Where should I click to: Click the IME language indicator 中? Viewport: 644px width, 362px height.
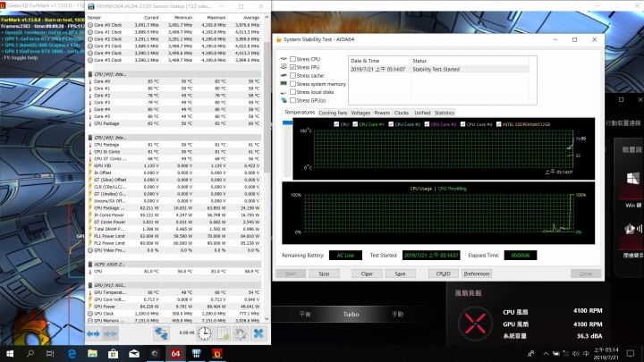tap(586, 353)
